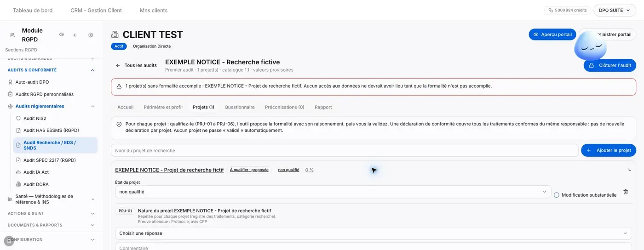The image size is (644, 250).
Task: Toggle the eye icon beside Module RGPD
Action: click(x=62, y=35)
